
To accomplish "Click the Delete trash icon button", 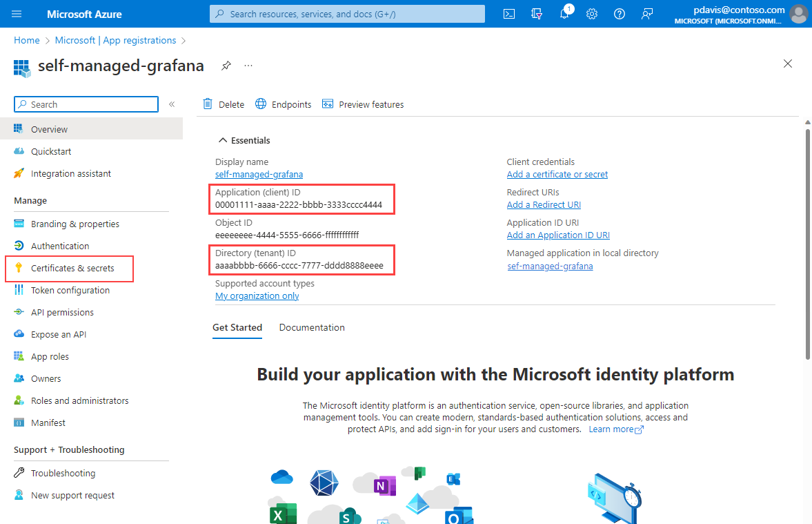I will click(x=224, y=104).
